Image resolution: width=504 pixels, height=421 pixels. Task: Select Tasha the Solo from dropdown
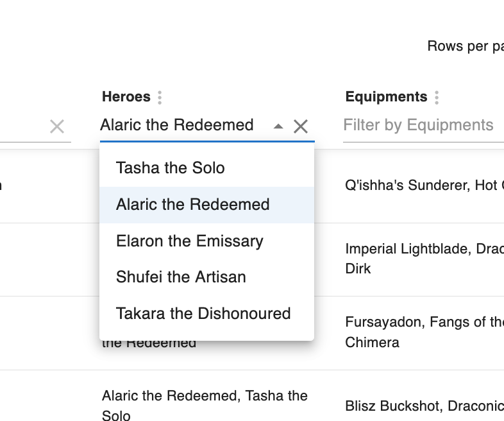pyautogui.click(x=171, y=168)
